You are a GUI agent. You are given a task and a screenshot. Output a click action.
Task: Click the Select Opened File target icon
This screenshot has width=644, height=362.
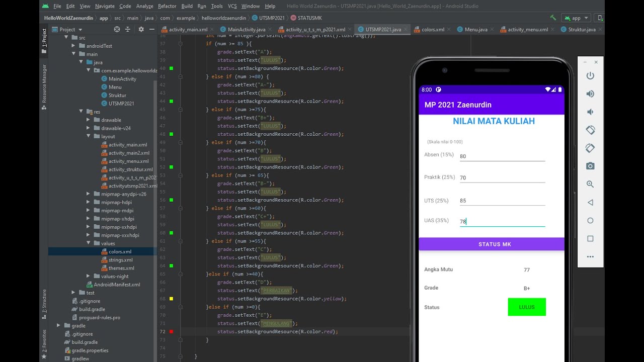(117, 30)
